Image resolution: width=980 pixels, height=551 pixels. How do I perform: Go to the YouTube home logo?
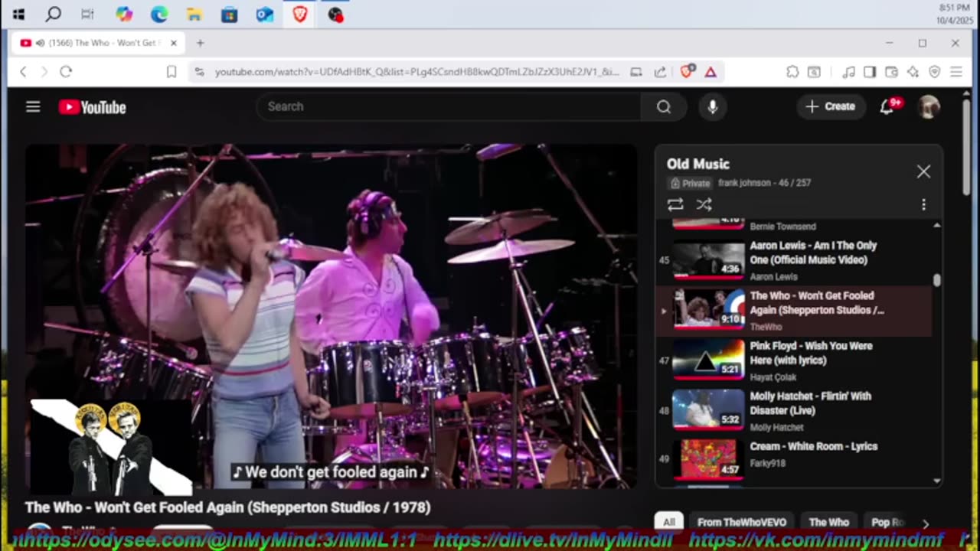(93, 107)
